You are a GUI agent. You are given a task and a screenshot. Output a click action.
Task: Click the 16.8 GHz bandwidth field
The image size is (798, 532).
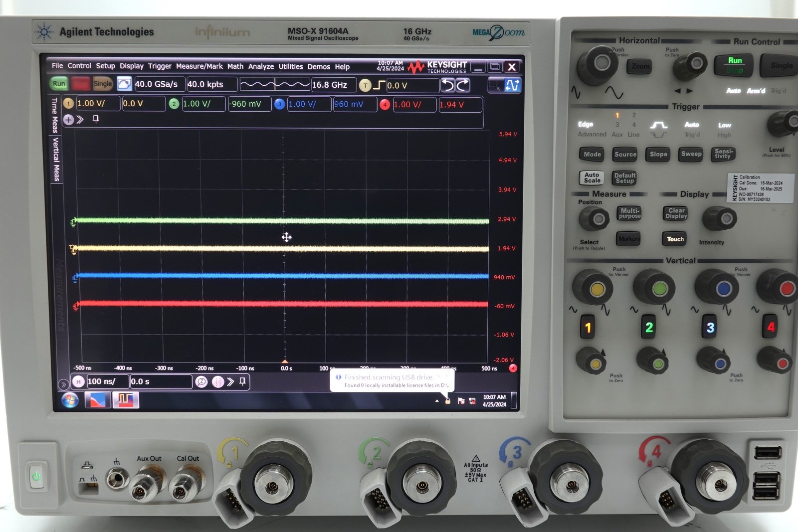pyautogui.click(x=333, y=85)
